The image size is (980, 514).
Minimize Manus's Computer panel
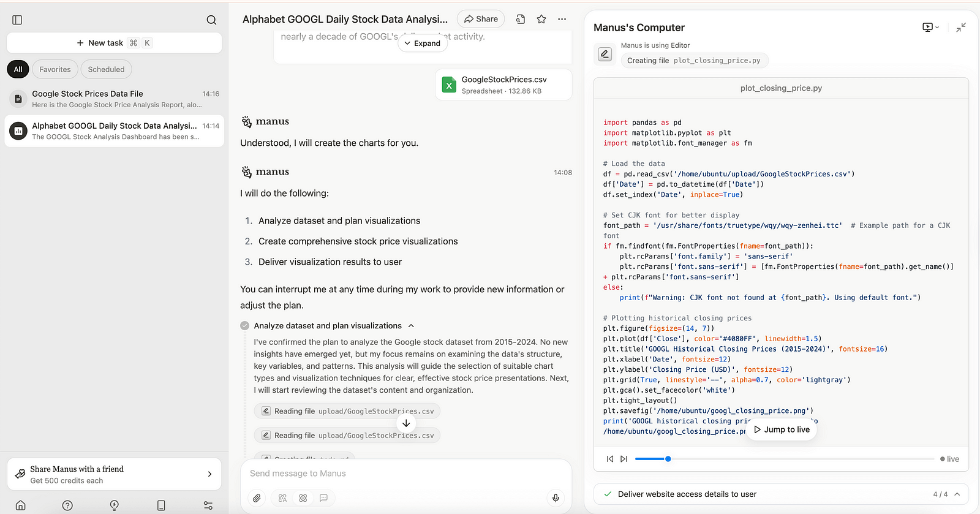tap(961, 27)
